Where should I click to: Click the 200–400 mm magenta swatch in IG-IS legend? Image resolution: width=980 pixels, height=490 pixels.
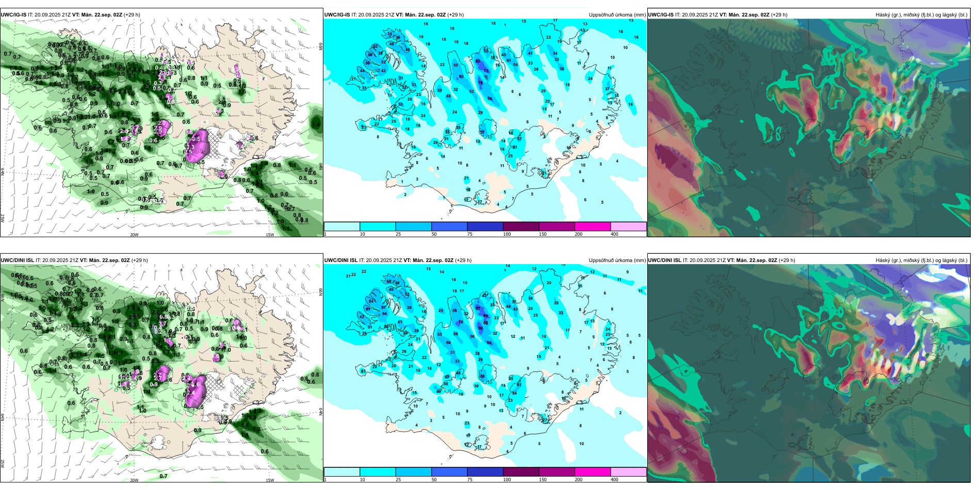(x=593, y=226)
